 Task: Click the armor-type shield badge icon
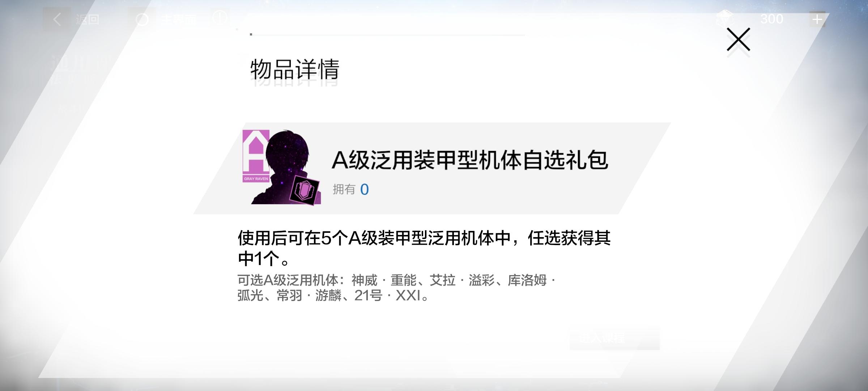[305, 191]
